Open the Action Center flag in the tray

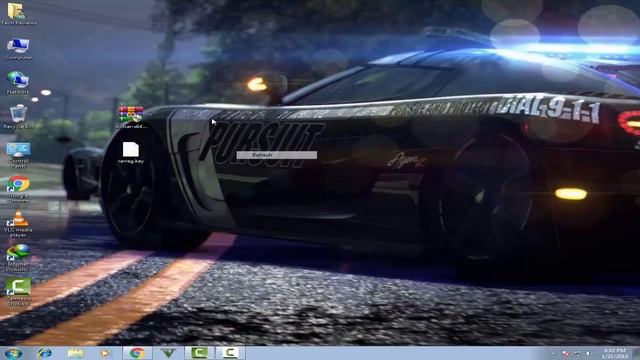point(566,353)
